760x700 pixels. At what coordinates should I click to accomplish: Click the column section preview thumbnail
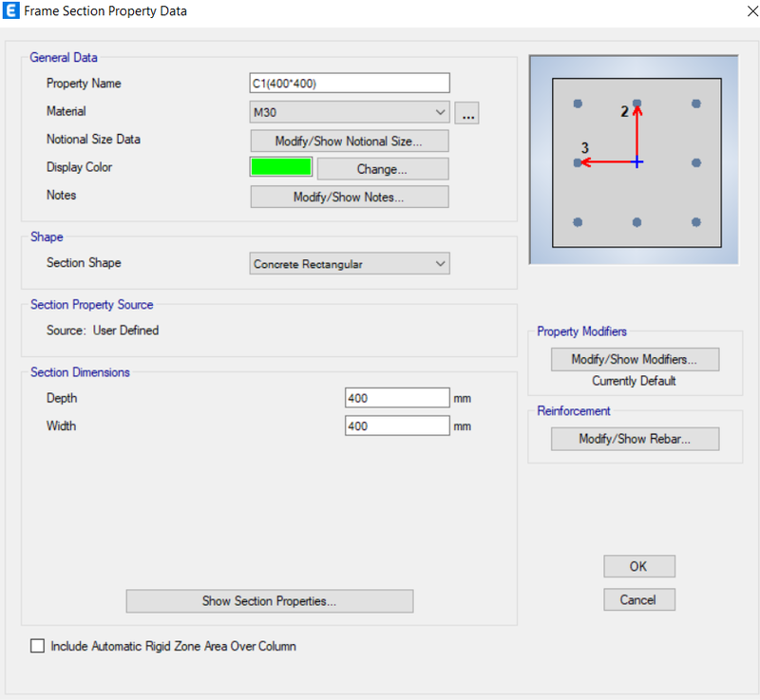[634, 160]
